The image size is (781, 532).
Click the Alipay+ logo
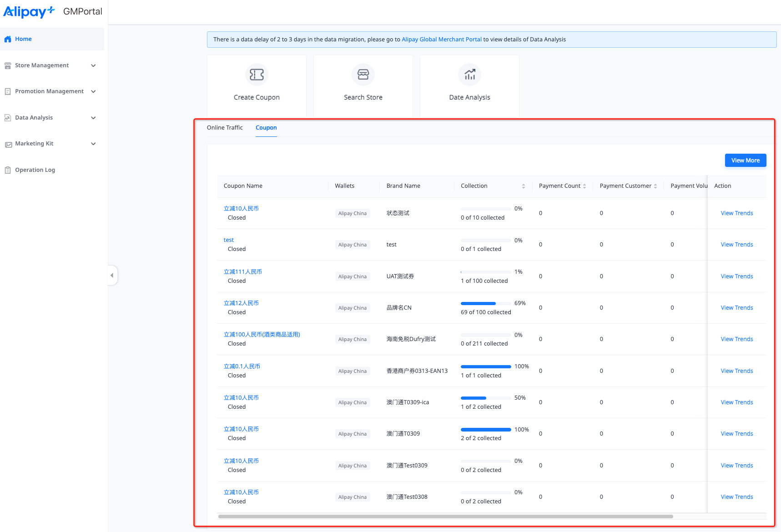tap(29, 12)
